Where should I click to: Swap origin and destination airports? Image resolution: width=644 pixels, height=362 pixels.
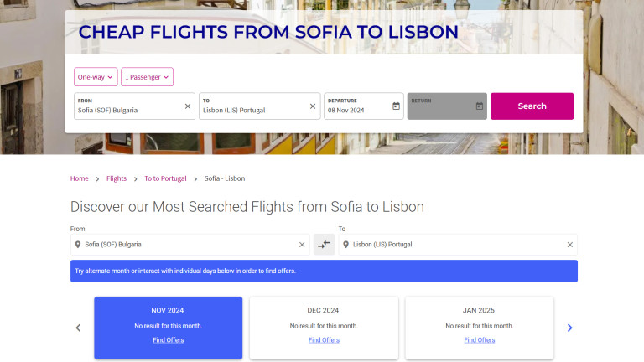coord(324,245)
